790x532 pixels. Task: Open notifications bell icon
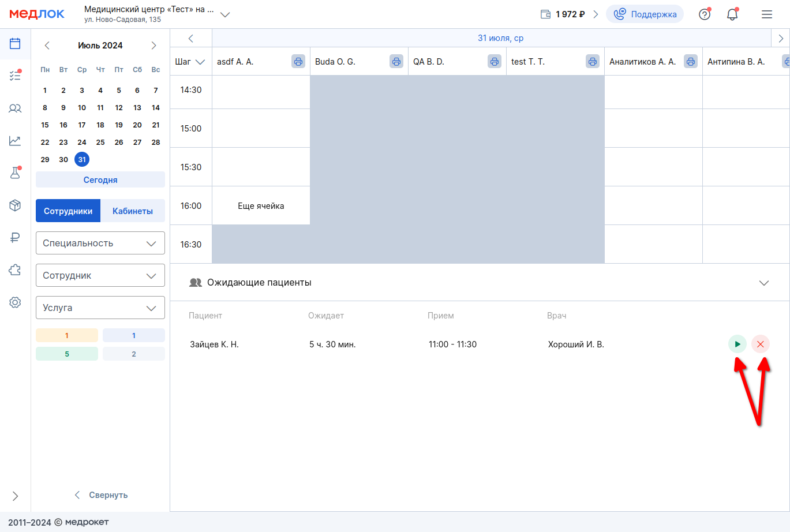pyautogui.click(x=732, y=14)
